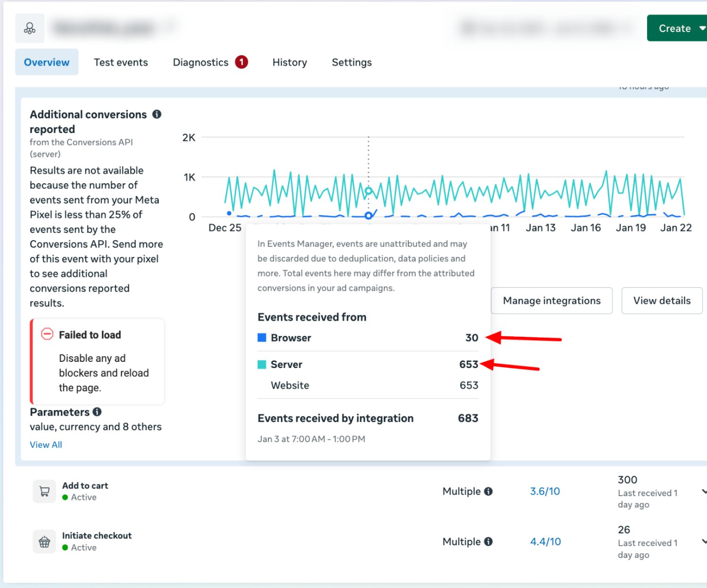This screenshot has height=588, width=707.
Task: Select the Initiate checkout event name
Action: coord(97,535)
